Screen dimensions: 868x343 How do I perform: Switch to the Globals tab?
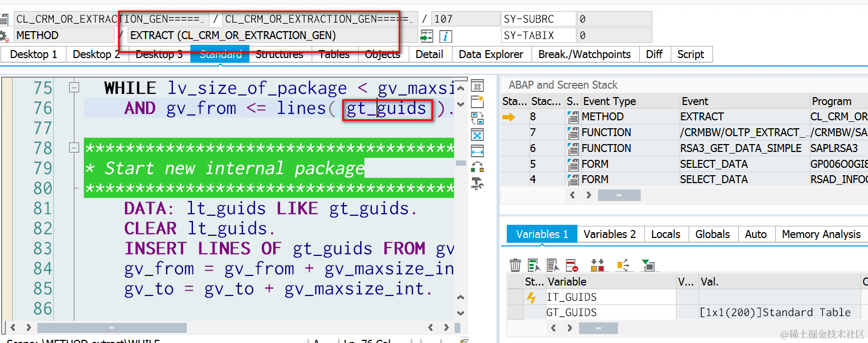(x=713, y=234)
